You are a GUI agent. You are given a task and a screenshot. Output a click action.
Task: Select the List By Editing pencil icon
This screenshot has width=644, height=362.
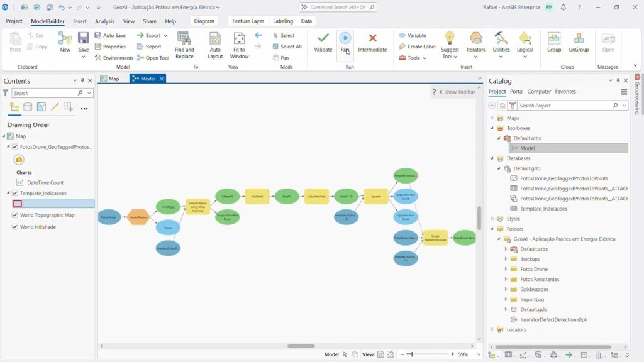55,107
